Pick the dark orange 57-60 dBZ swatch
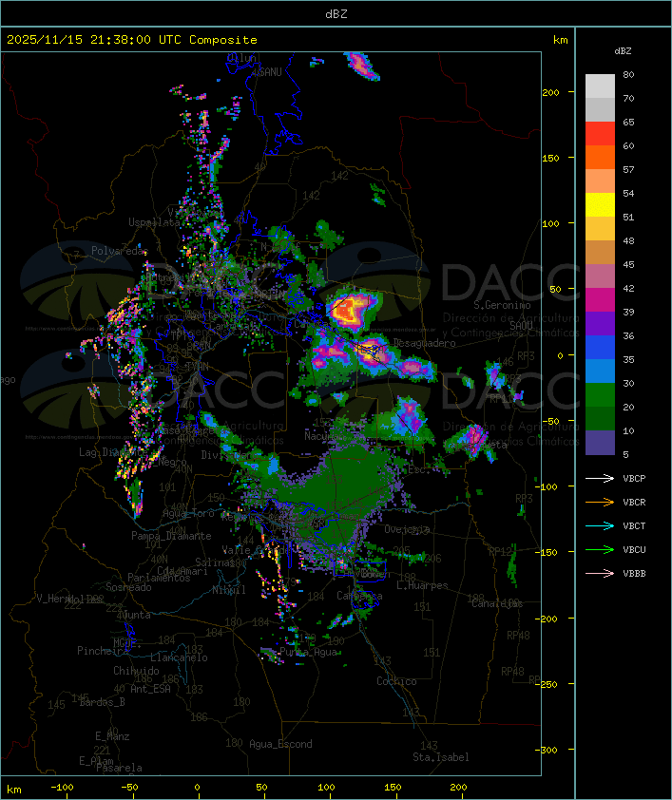The width and height of the screenshot is (672, 800). point(600,157)
